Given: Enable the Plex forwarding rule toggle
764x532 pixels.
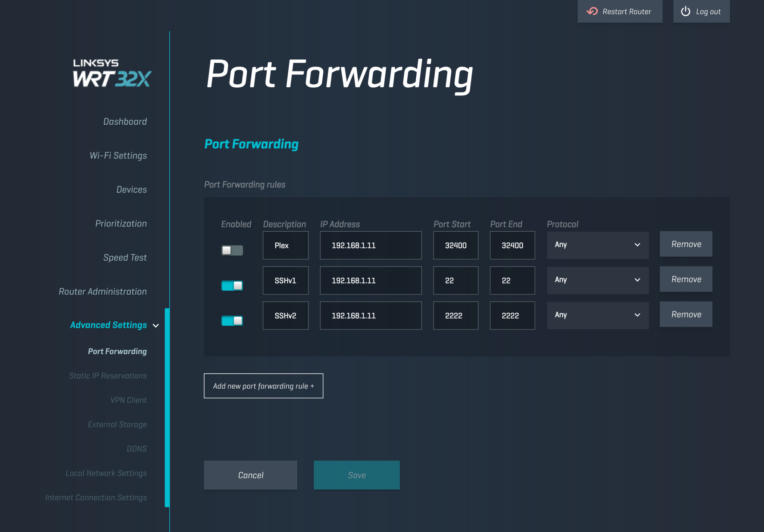Looking at the screenshot, I should click(232, 250).
